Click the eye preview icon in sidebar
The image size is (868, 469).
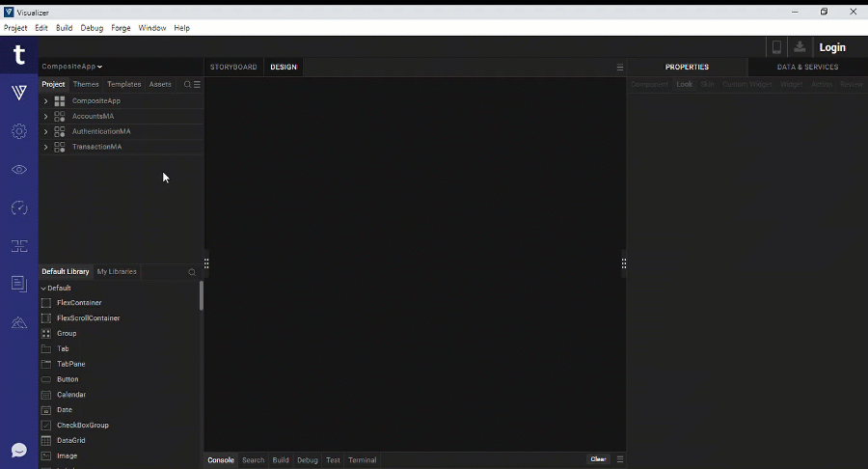pos(18,170)
